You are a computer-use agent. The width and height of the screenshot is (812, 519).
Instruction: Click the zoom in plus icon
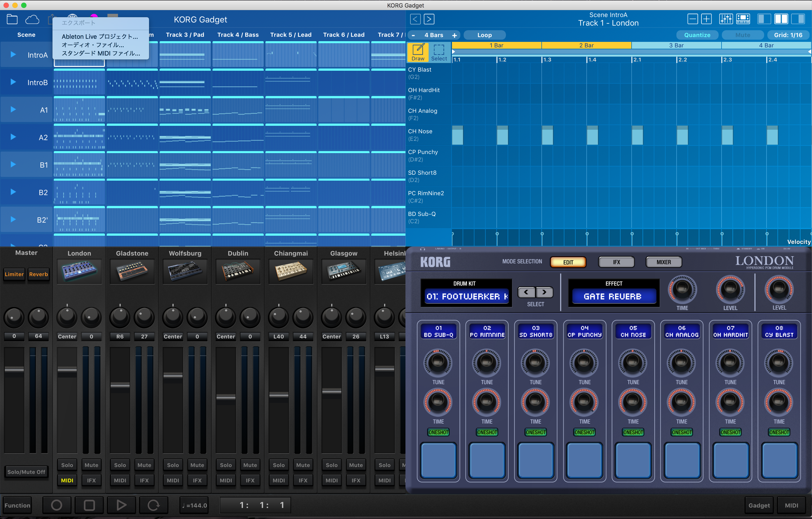point(706,19)
